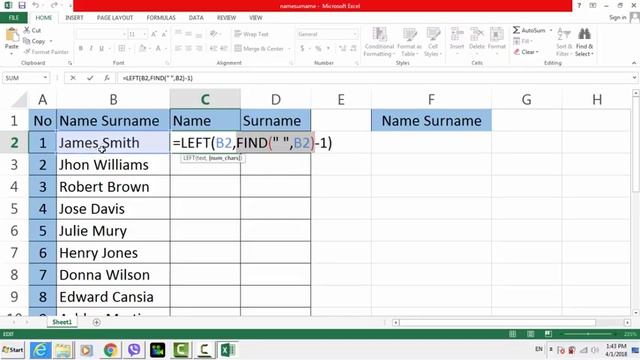The width and height of the screenshot is (640, 360).
Task: Switch to PAGE LAYOUT tab
Action: coord(115,18)
